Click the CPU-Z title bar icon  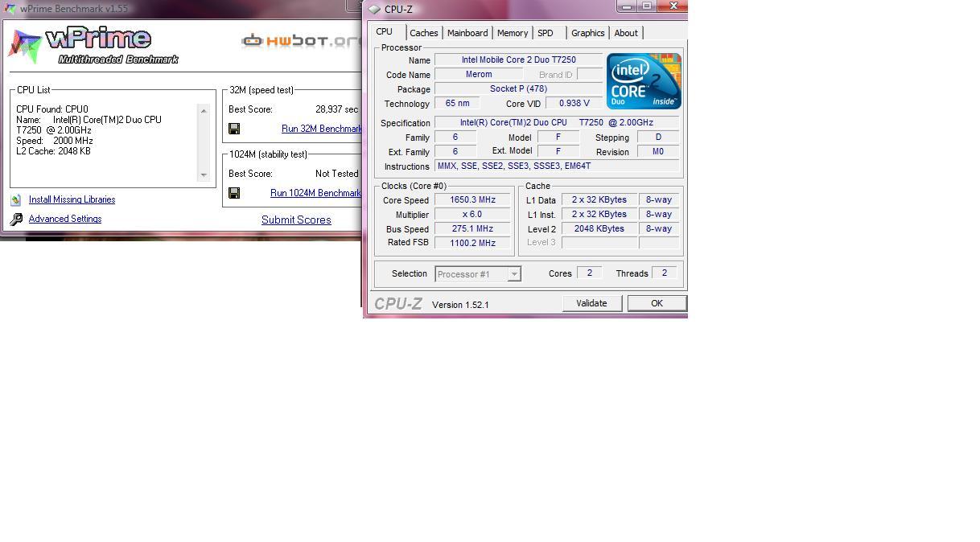click(375, 10)
